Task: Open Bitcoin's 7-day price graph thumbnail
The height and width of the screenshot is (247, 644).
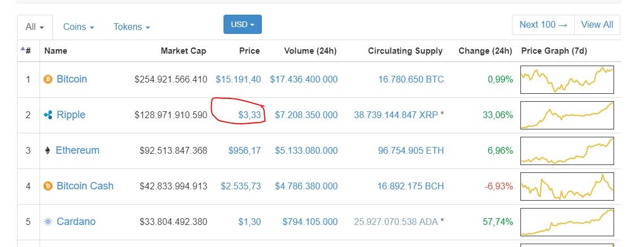Action: [x=567, y=79]
